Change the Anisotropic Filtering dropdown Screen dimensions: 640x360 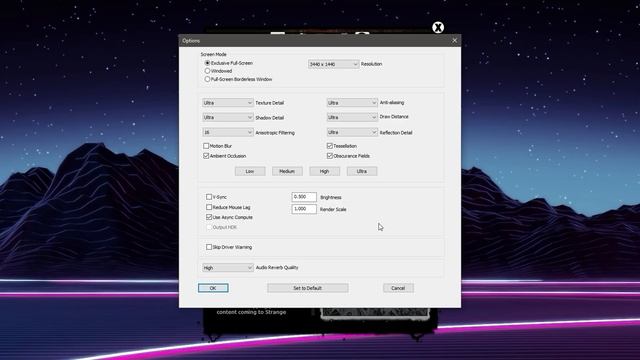pyautogui.click(x=228, y=132)
